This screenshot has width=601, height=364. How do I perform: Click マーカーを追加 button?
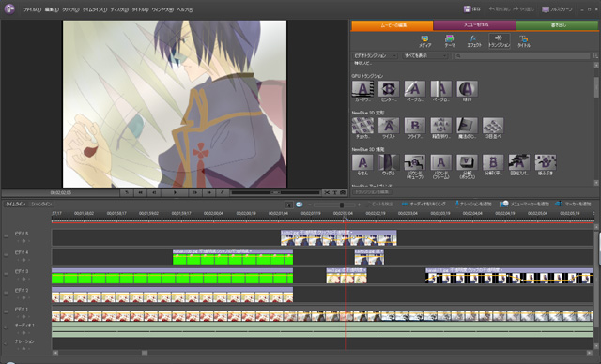point(574,204)
